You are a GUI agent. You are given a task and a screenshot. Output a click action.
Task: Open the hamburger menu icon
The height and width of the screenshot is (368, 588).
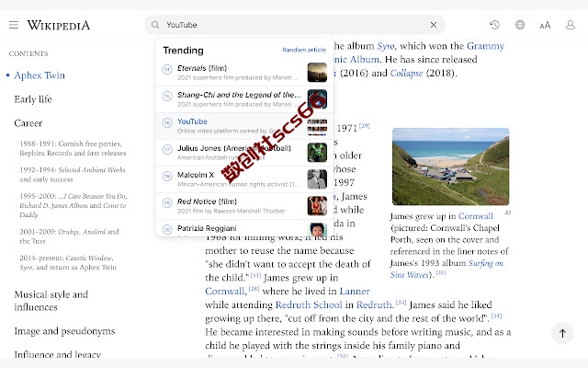tap(14, 25)
